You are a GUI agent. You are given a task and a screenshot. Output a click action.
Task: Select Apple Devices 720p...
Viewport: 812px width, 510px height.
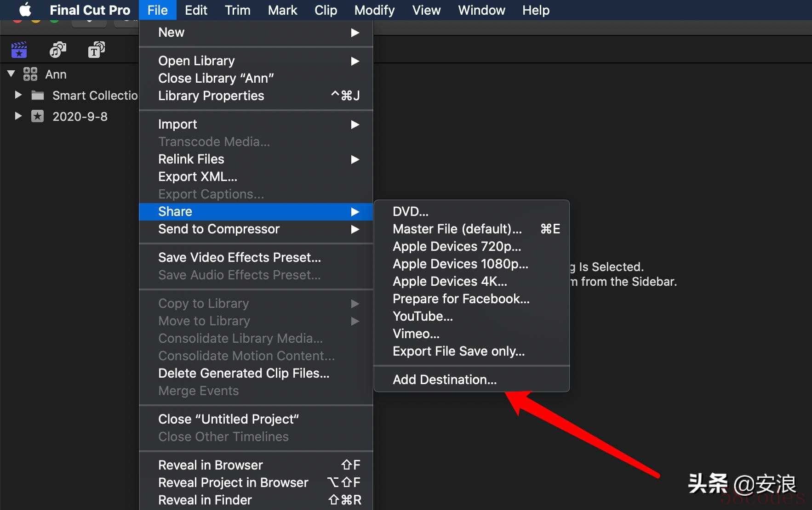472,247
